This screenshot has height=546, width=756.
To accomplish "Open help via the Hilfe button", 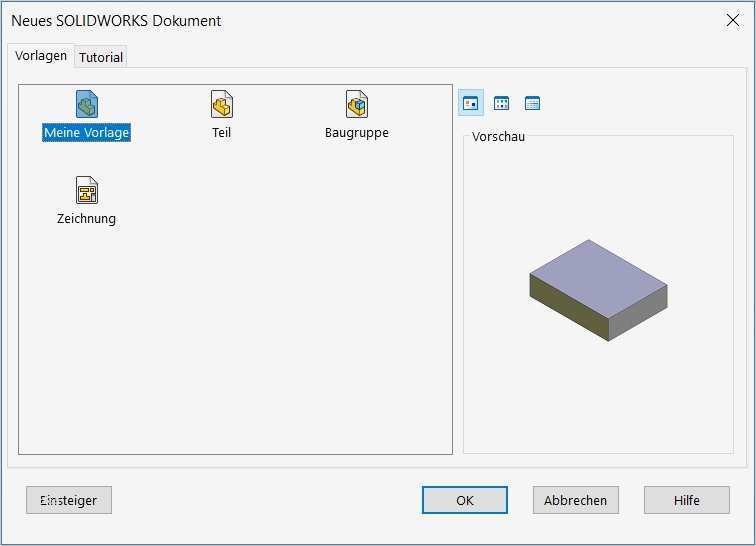I will pyautogui.click(x=687, y=500).
